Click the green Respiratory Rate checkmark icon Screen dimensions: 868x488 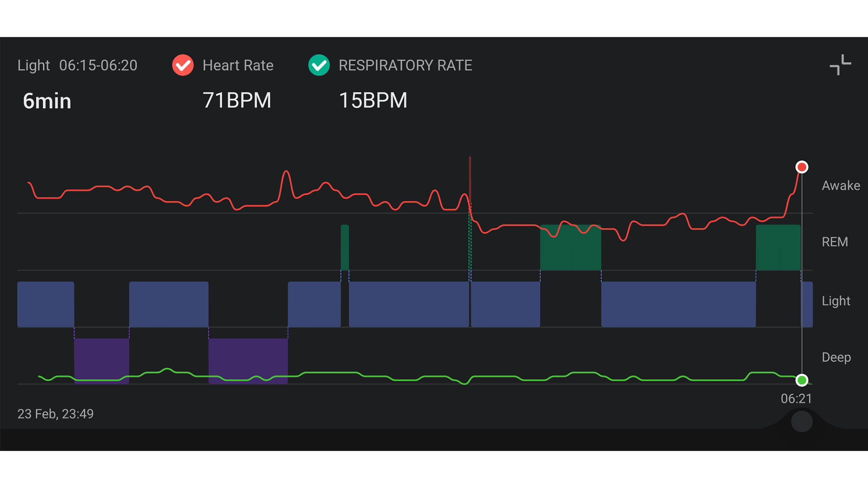tap(319, 65)
